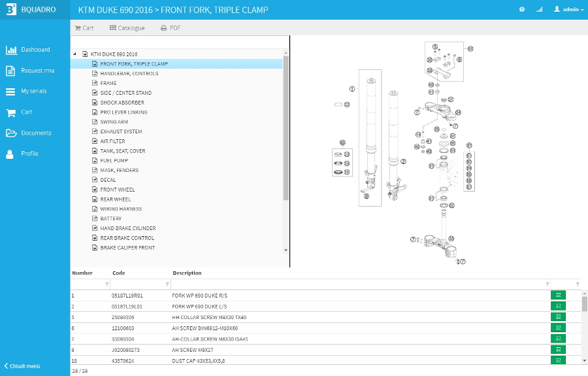Image resolution: width=588 pixels, height=376 pixels.
Task: Select SWING ARM tree item
Action: [x=114, y=122]
